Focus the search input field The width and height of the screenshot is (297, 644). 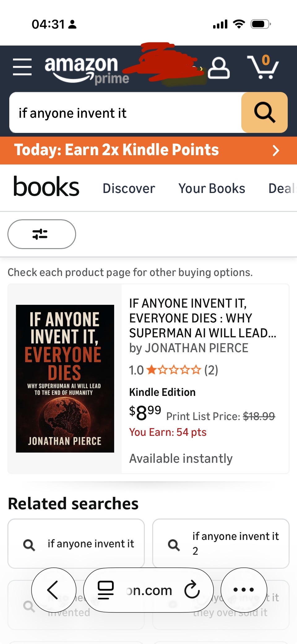point(125,112)
